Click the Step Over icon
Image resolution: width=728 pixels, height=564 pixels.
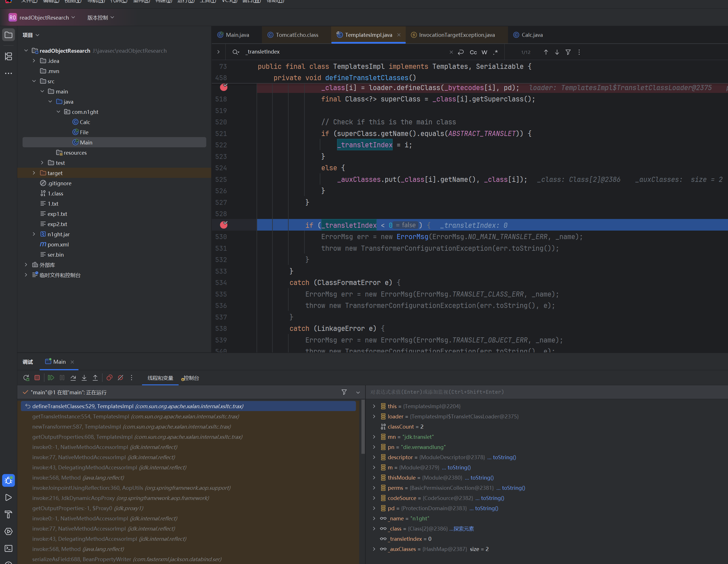pyautogui.click(x=73, y=377)
